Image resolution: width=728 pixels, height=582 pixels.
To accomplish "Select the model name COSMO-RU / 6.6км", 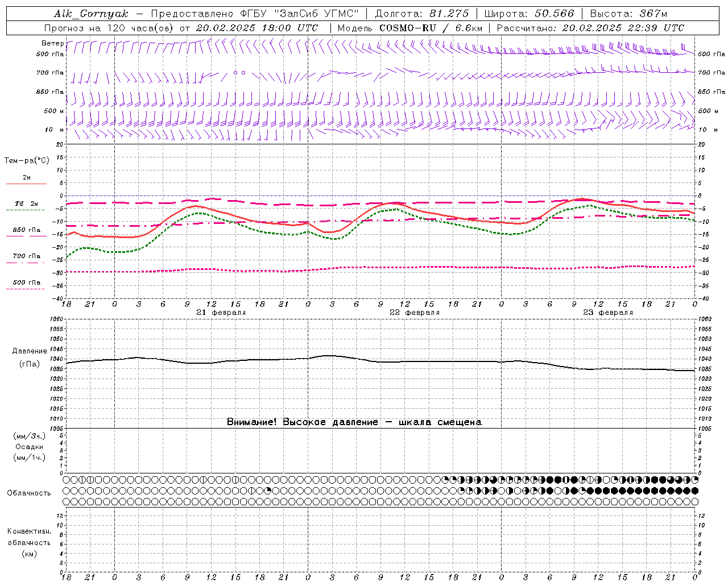I will click(x=431, y=28).
